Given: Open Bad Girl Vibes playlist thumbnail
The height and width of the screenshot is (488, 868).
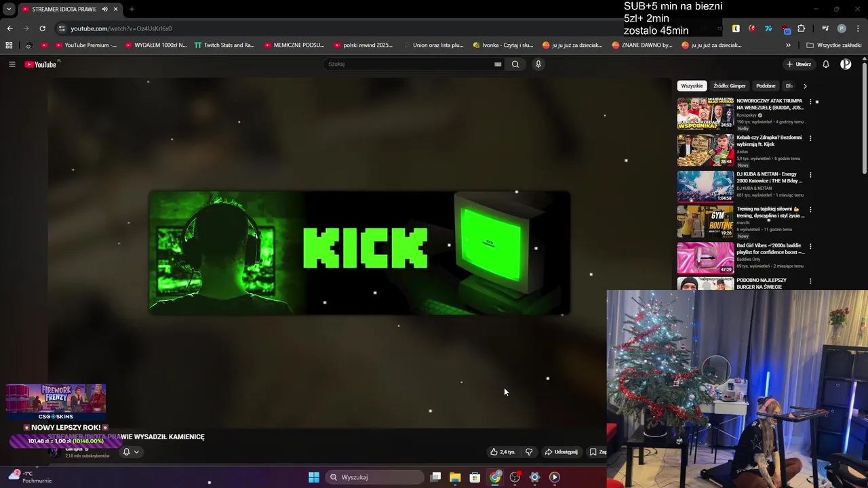Looking at the screenshot, I should [x=705, y=258].
